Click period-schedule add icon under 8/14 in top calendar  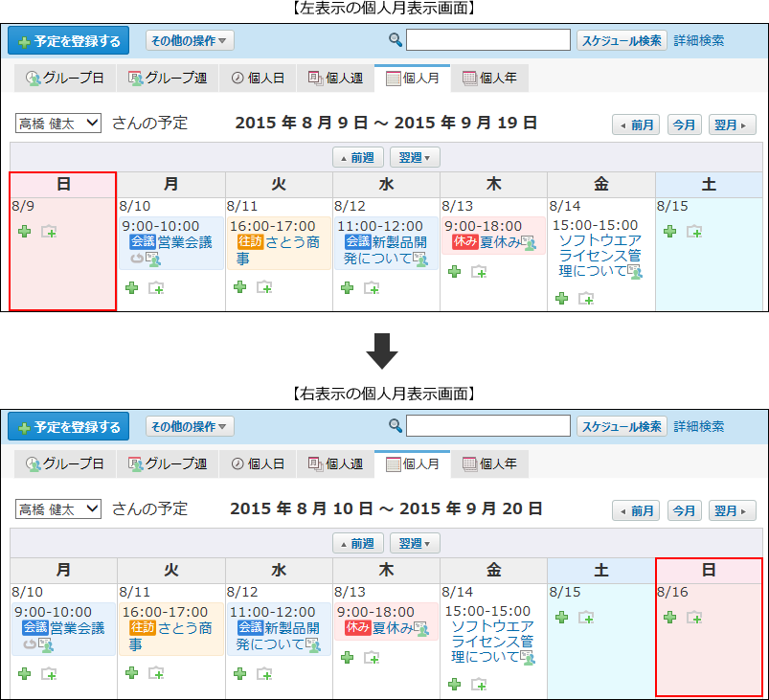tap(586, 298)
